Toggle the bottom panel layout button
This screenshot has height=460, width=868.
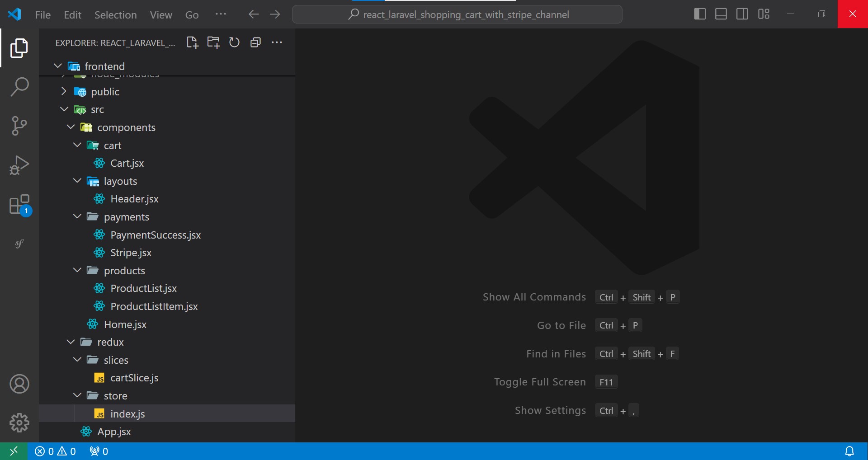(721, 14)
